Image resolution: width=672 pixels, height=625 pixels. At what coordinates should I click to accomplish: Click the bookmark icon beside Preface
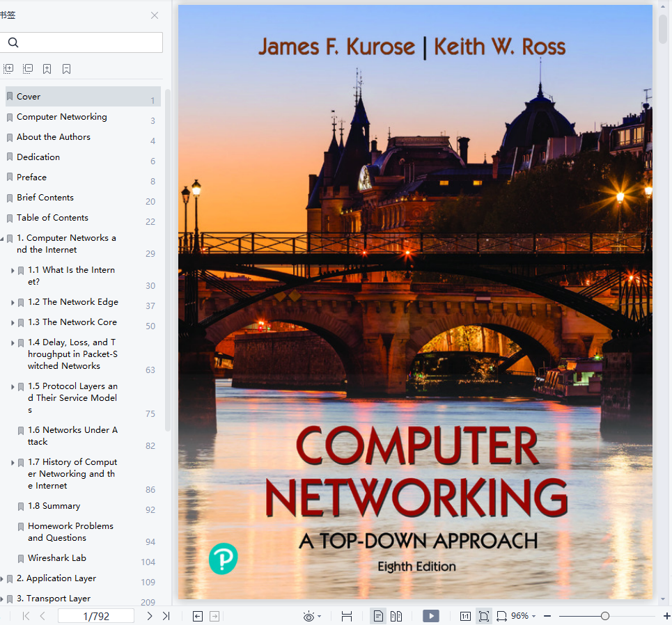10,177
